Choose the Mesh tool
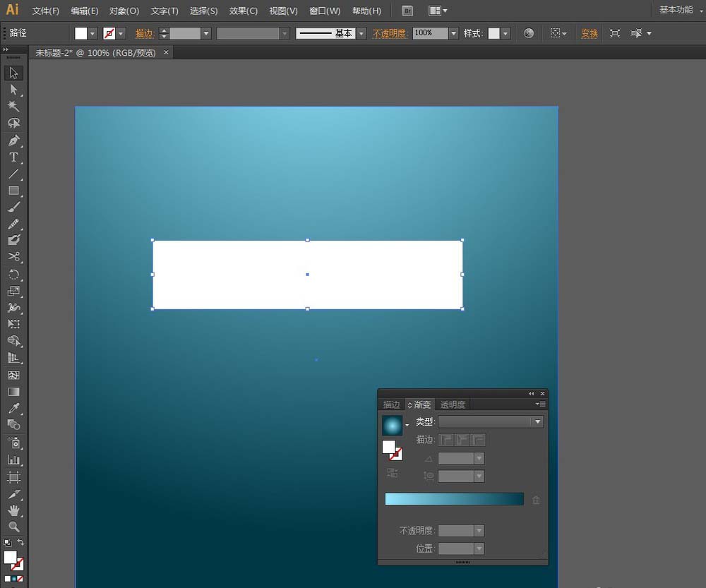 tap(13, 375)
